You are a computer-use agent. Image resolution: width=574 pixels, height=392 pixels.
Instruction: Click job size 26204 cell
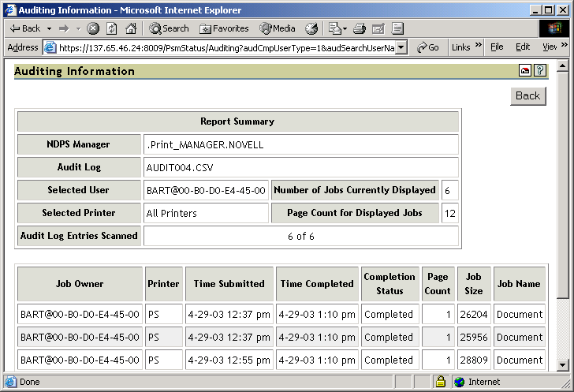click(474, 315)
